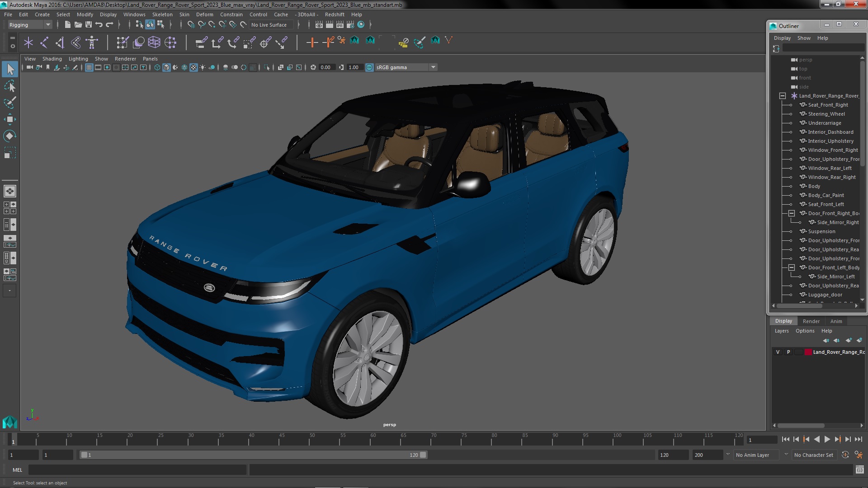868x488 pixels.
Task: Activate the Move tool
Action: tap(10, 119)
